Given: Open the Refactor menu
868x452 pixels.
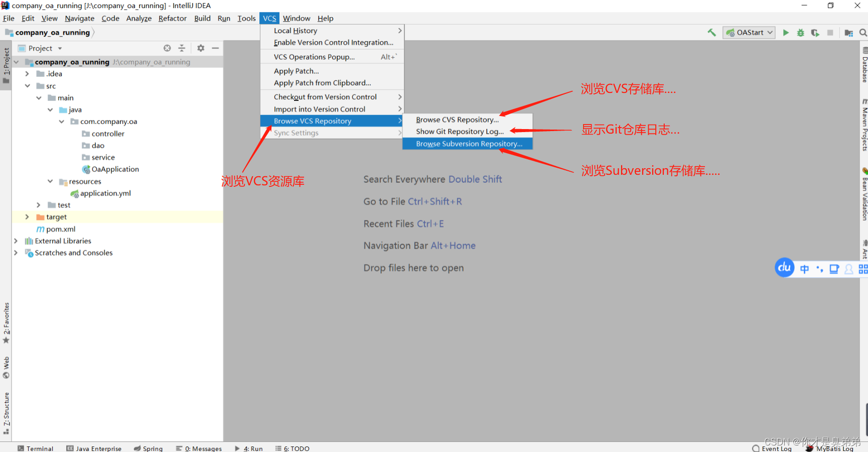Looking at the screenshot, I should coord(173,18).
